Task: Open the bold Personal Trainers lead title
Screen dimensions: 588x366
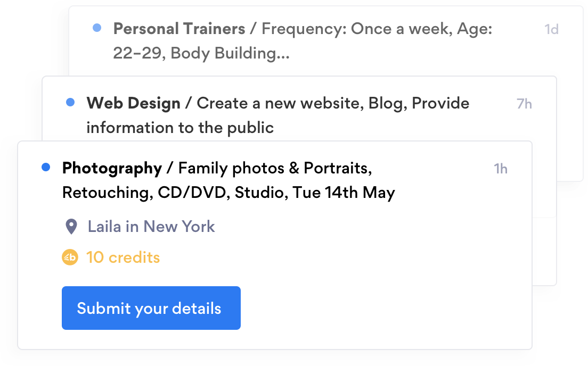Action: click(179, 29)
